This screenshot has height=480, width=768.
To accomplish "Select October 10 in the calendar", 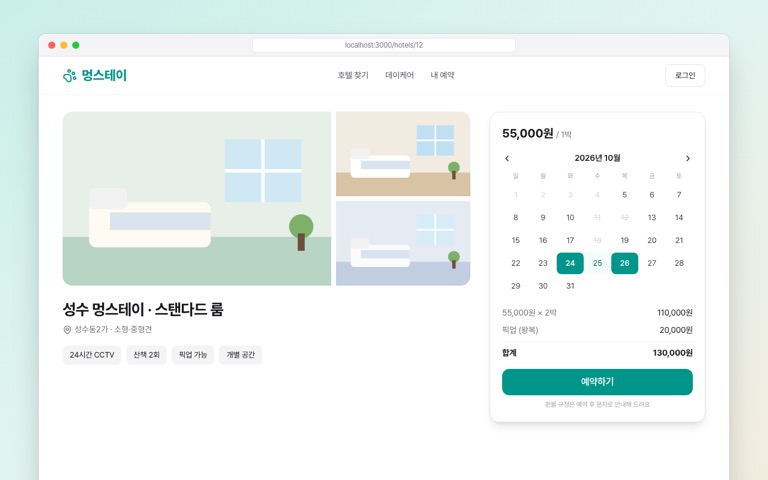I will click(x=570, y=217).
